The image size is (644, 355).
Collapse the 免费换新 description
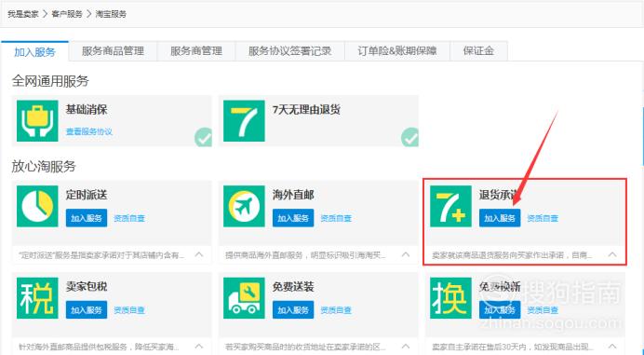612,347
